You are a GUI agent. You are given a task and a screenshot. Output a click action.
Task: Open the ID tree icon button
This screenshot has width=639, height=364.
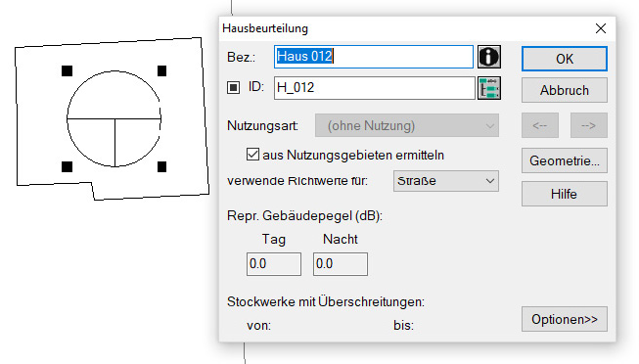point(489,88)
